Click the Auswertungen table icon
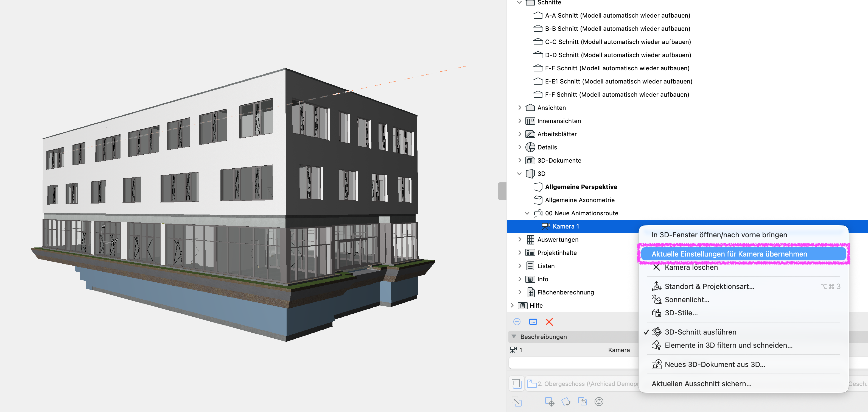 pos(530,240)
